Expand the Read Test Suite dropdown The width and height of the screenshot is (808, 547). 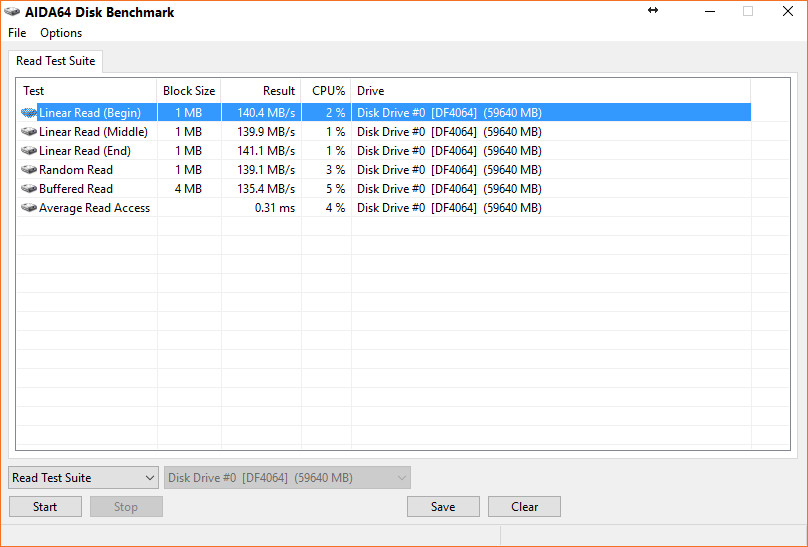(x=83, y=477)
